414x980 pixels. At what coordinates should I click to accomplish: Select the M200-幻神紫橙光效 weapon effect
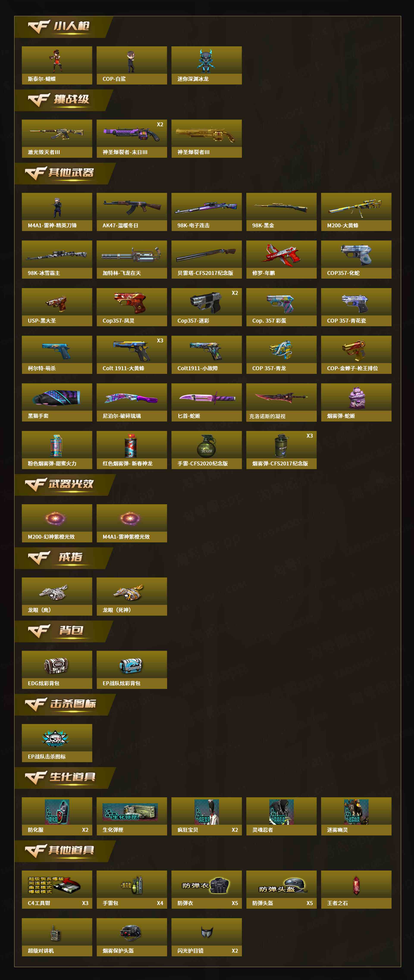pyautogui.click(x=57, y=523)
